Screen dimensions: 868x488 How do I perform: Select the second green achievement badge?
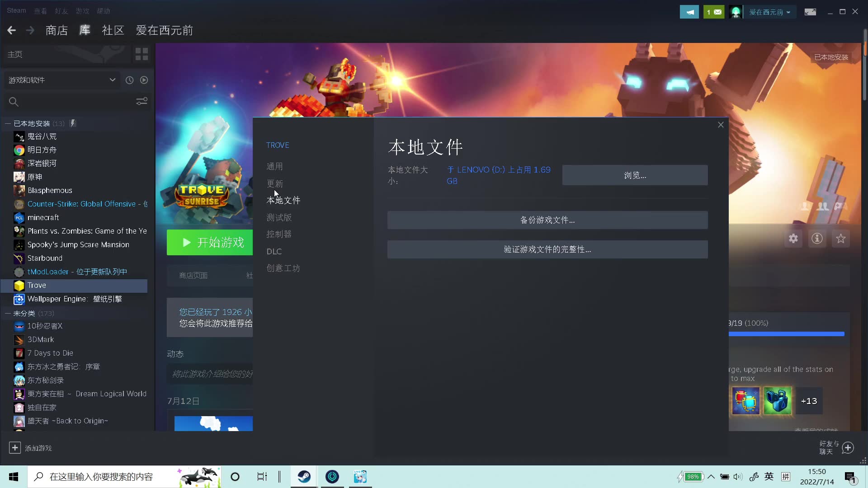pos(778,401)
